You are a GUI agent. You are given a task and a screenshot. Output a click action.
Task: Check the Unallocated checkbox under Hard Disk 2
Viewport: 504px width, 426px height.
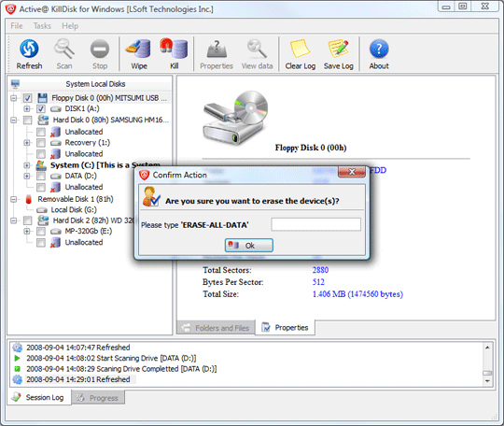41,243
